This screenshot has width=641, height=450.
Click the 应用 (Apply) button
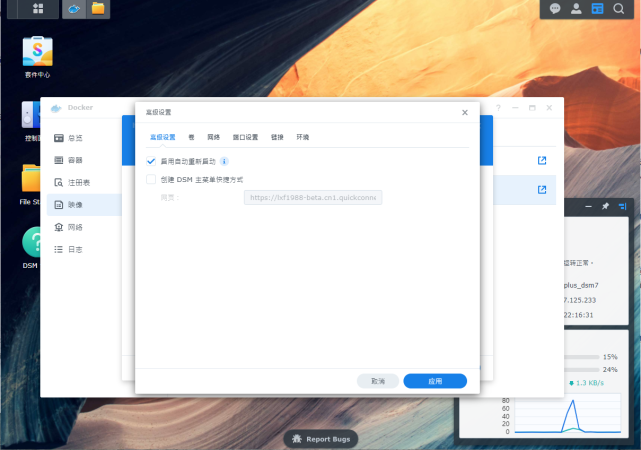pos(435,381)
